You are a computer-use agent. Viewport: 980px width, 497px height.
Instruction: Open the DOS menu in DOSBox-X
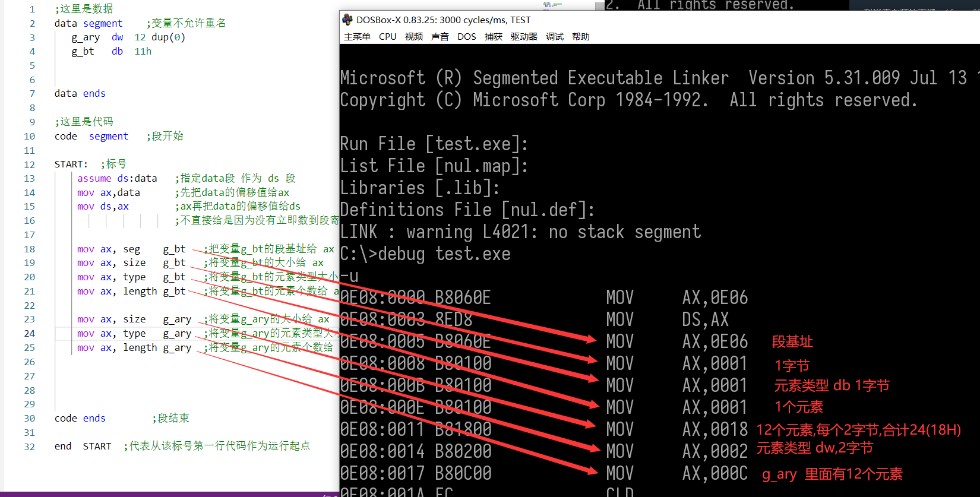coord(467,37)
